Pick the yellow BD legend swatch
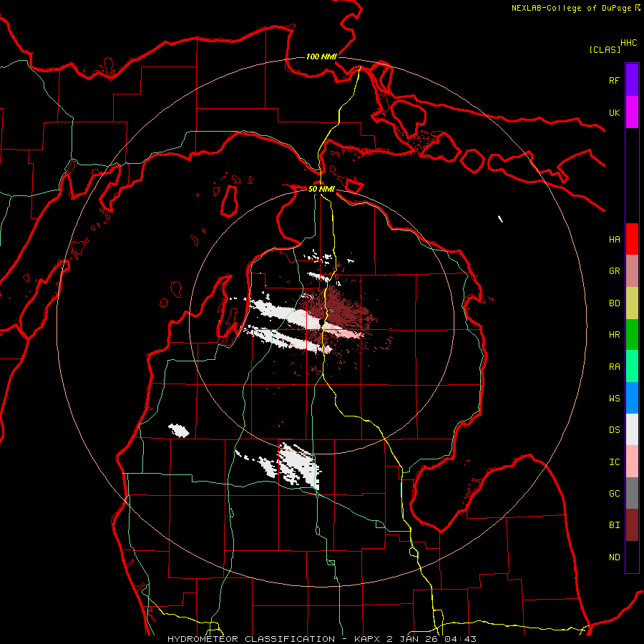 pos(632,303)
